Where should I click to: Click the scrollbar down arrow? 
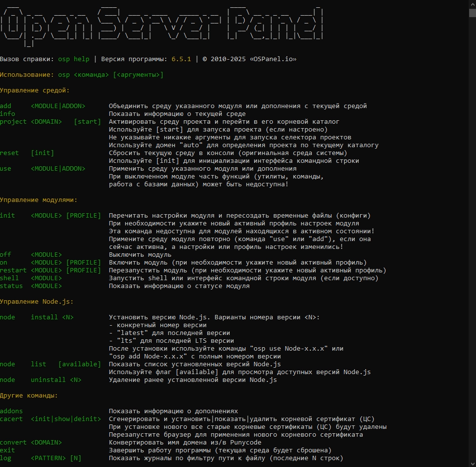473,464
